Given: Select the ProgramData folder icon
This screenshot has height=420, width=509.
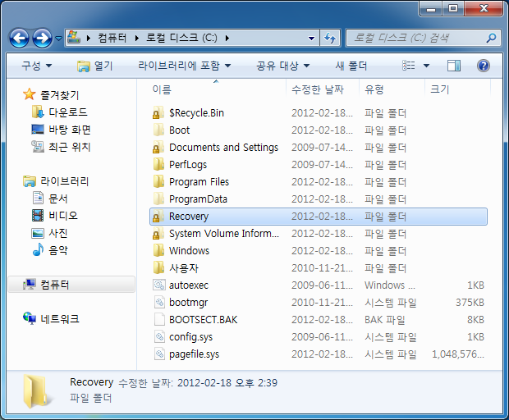Looking at the screenshot, I should [158, 199].
